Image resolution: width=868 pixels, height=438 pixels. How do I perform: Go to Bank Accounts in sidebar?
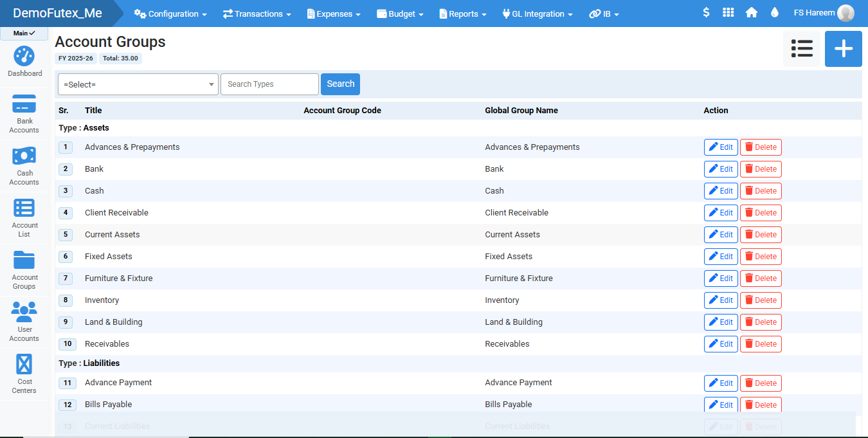click(x=24, y=104)
